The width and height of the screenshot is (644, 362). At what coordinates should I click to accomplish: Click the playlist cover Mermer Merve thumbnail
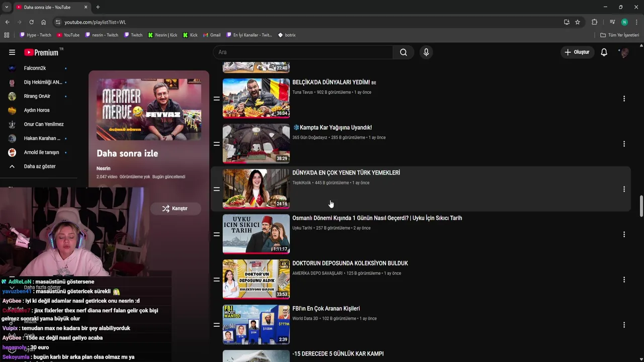[x=149, y=109]
